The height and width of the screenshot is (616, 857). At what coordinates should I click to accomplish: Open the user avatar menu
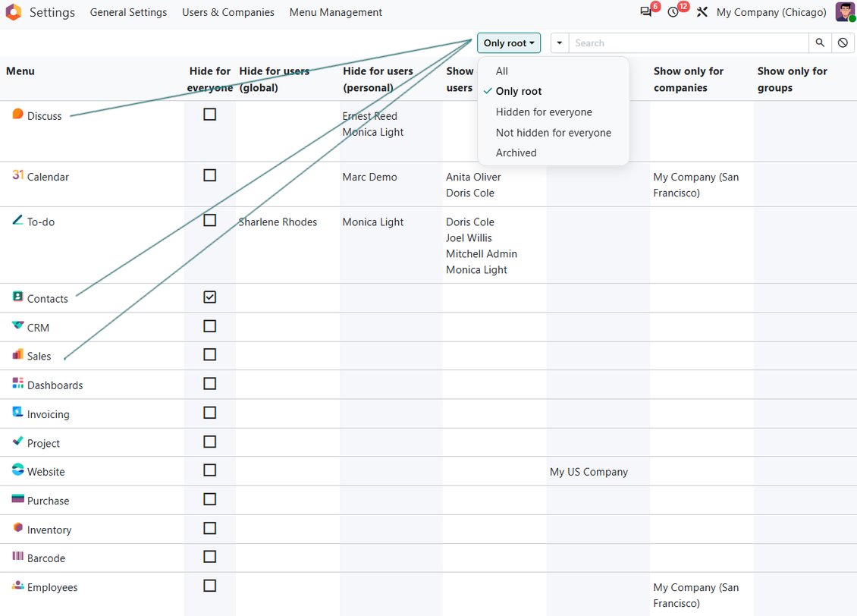coord(845,12)
